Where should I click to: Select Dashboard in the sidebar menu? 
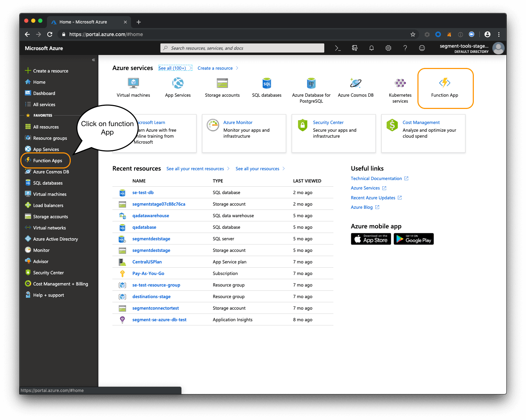pos(44,93)
